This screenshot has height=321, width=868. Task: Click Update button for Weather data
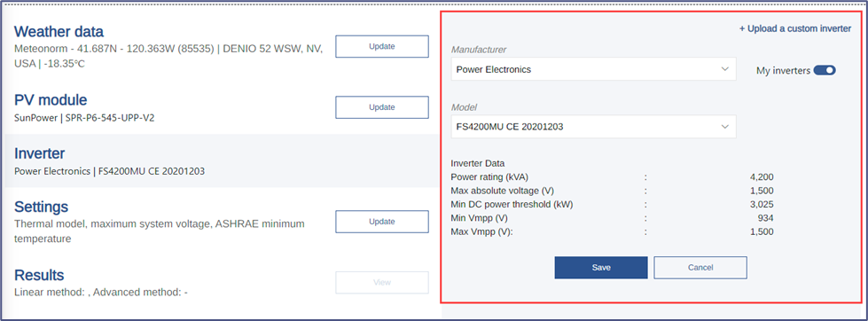pyautogui.click(x=382, y=46)
